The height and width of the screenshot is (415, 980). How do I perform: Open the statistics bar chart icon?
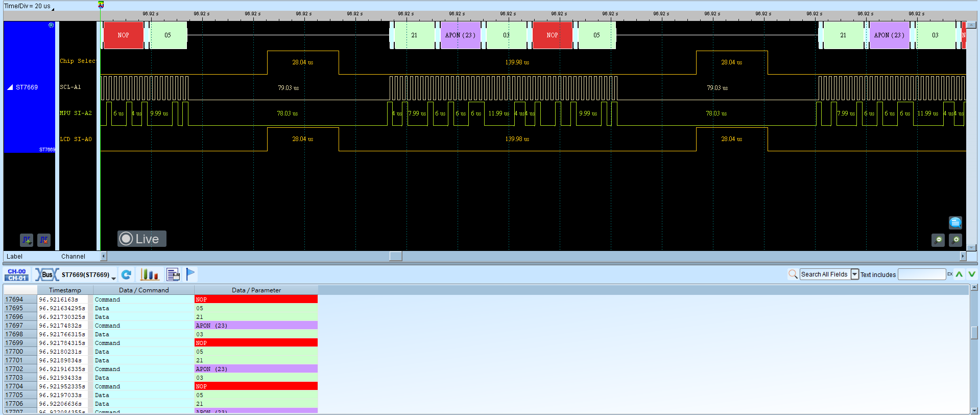tap(150, 275)
